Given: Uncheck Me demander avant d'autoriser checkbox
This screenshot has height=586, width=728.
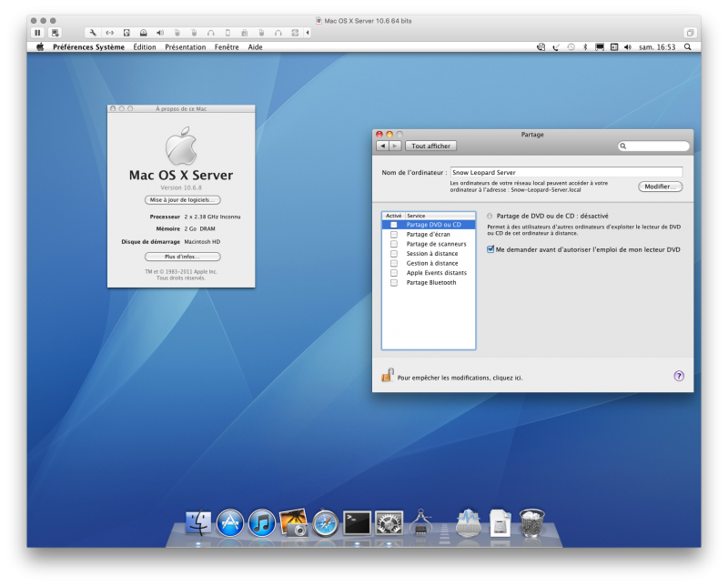Looking at the screenshot, I should [x=490, y=249].
